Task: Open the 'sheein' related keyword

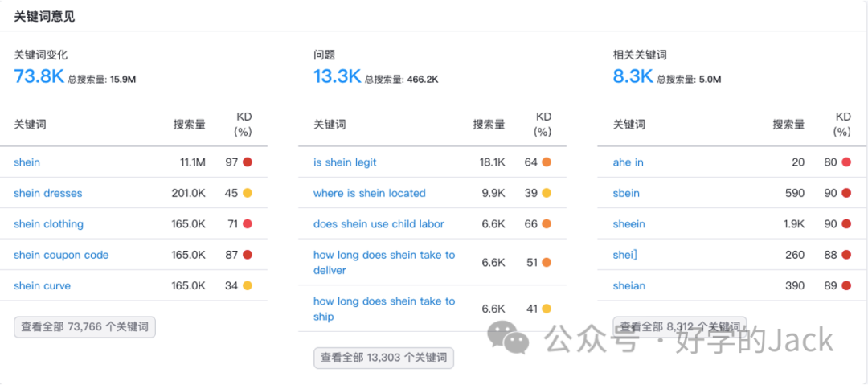Action: click(628, 224)
